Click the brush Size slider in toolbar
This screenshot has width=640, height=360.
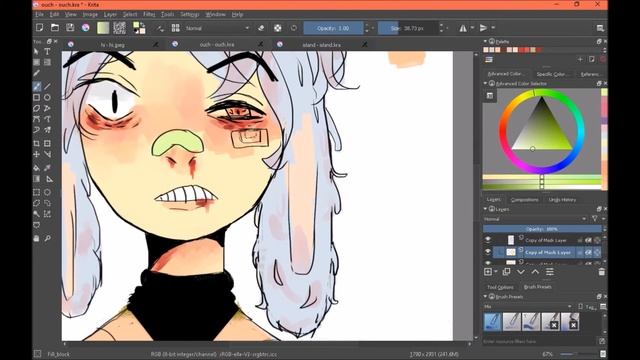pyautogui.click(x=407, y=28)
